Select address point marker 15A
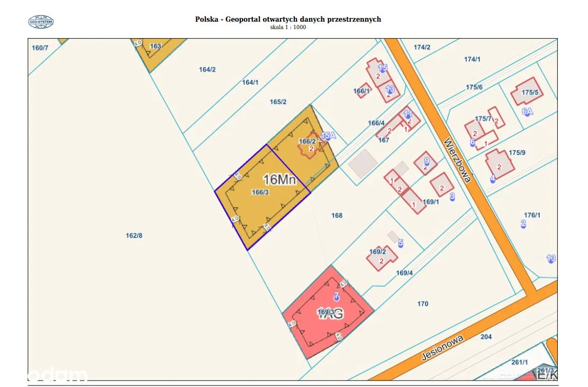The image size is (588, 387). coord(328,136)
